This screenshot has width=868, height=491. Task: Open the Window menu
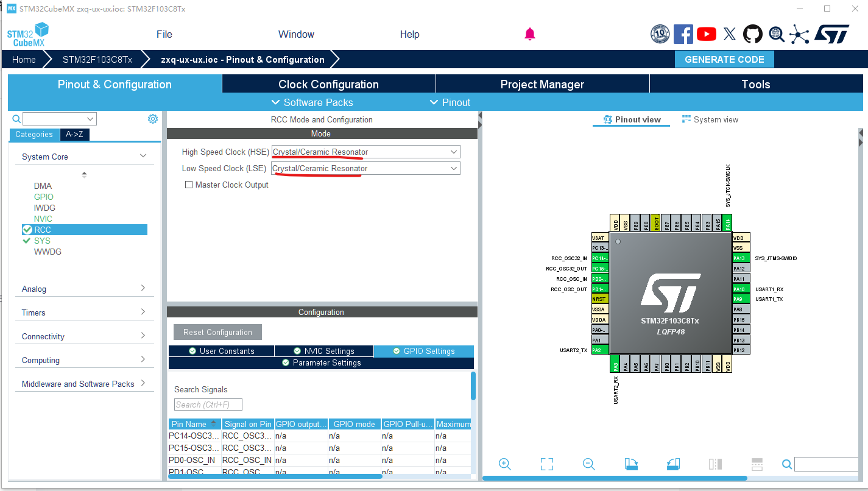click(x=296, y=34)
